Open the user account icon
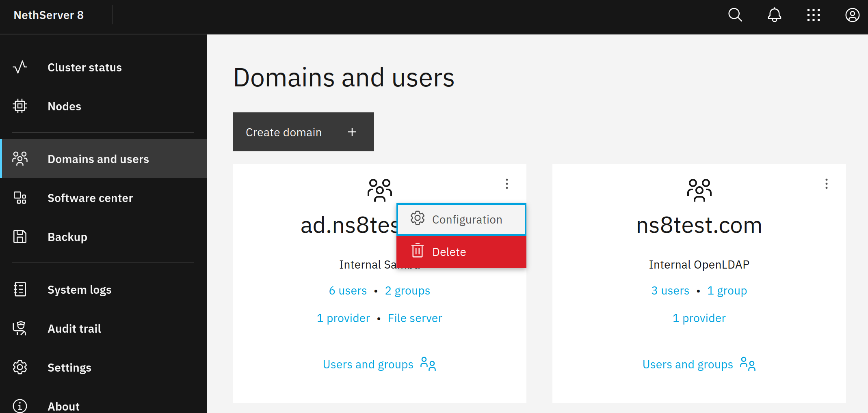 (x=852, y=15)
